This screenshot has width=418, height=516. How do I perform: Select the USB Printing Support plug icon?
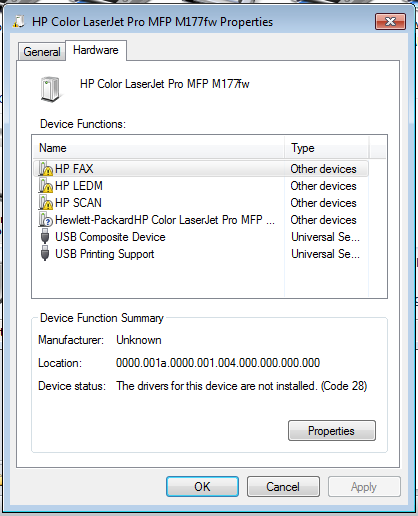pyautogui.click(x=45, y=253)
